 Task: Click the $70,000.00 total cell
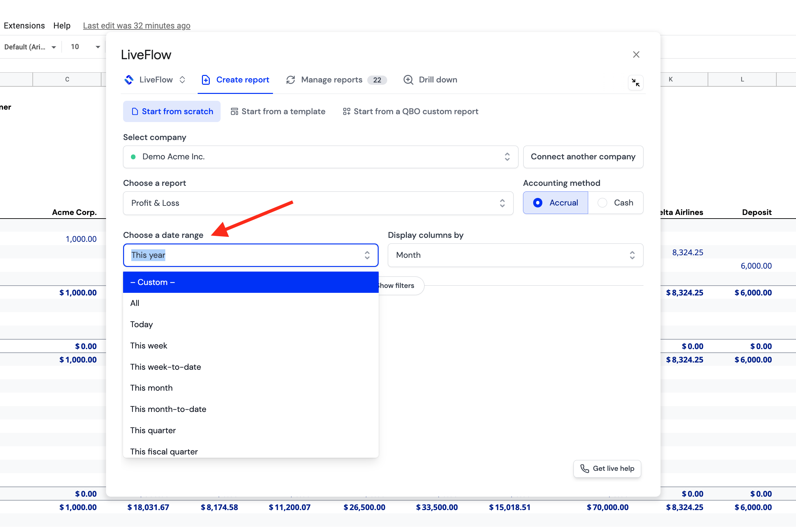click(607, 507)
